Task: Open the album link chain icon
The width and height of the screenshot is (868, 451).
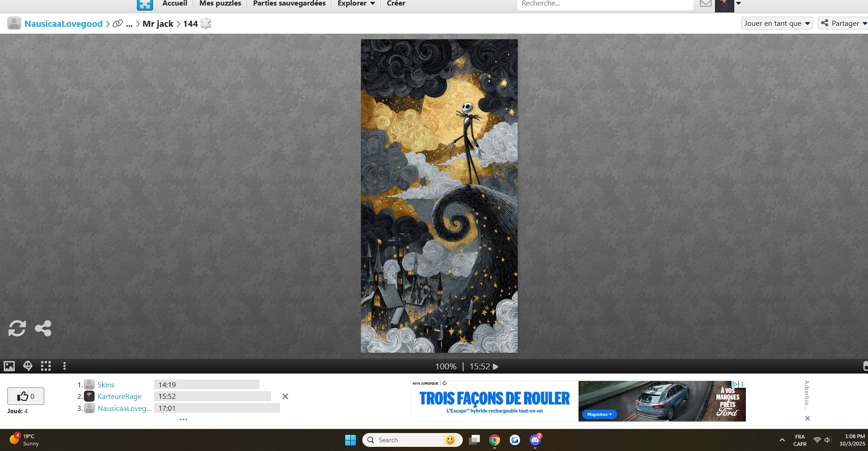Action: coord(118,24)
